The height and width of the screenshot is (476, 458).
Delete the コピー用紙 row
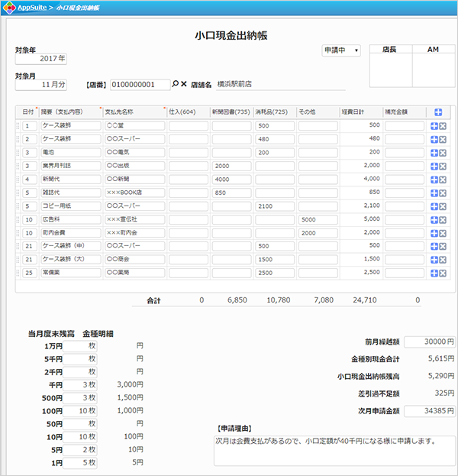tap(443, 206)
